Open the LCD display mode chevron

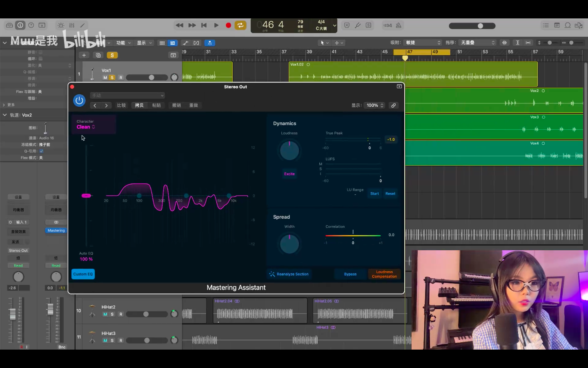[334, 25]
